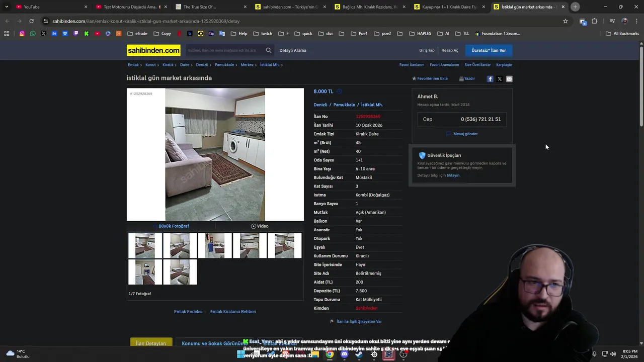Open the volume control in system tray

[x=613, y=354]
